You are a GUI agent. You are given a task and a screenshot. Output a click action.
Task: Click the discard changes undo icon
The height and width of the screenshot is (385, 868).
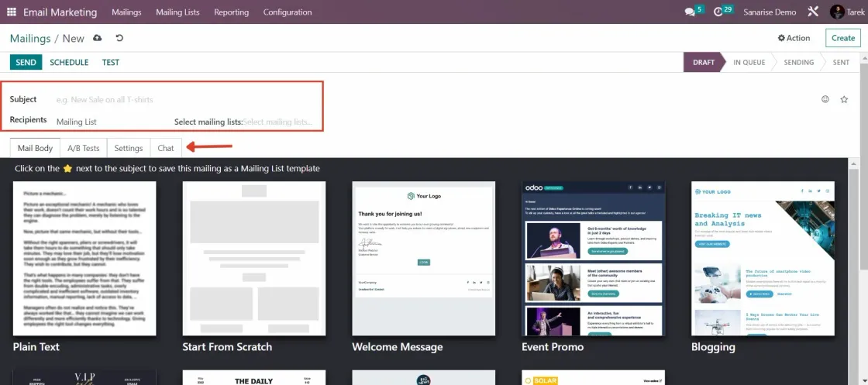click(119, 38)
